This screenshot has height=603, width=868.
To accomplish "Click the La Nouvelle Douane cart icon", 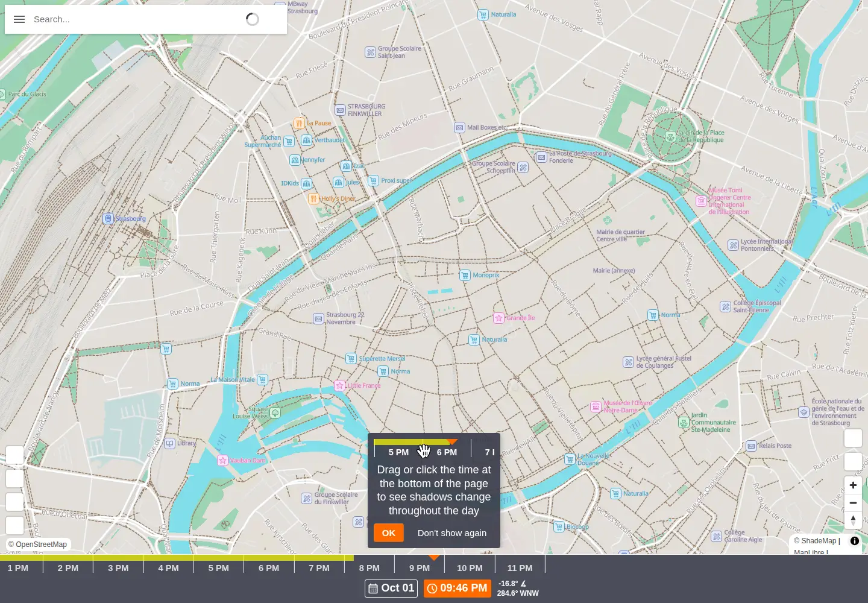I will tap(569, 459).
